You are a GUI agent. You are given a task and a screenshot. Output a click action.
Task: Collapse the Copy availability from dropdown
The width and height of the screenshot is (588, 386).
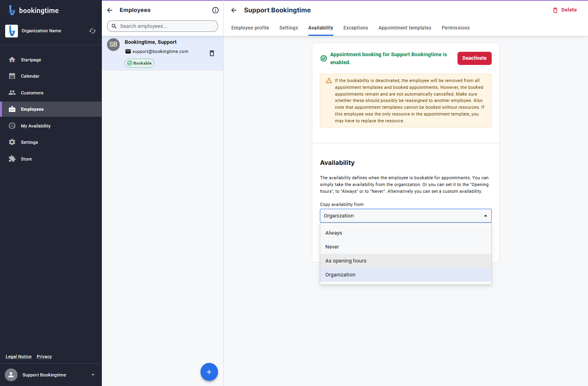pos(485,216)
